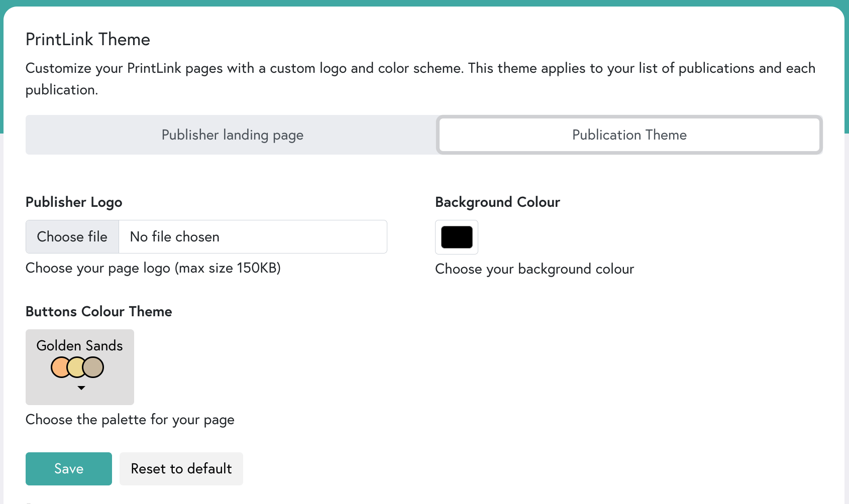Image resolution: width=849 pixels, height=504 pixels.
Task: Open the background colour picker swatch
Action: point(456,237)
